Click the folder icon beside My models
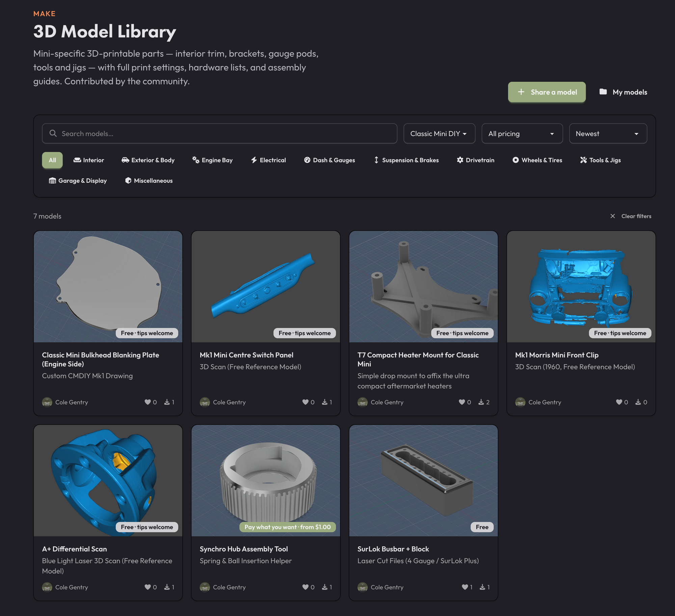This screenshot has height=616, width=675. pos(603,92)
